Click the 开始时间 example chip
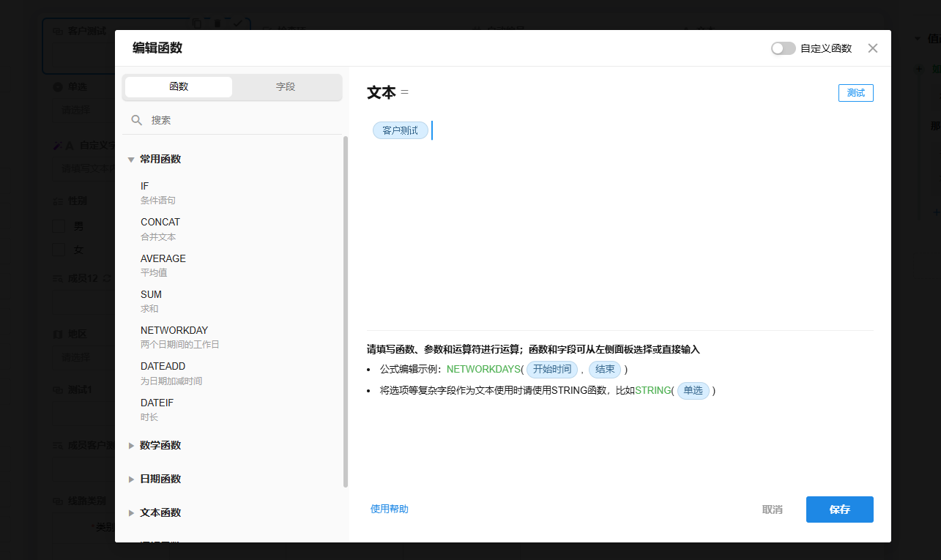Image resolution: width=941 pixels, height=560 pixels. (x=552, y=370)
